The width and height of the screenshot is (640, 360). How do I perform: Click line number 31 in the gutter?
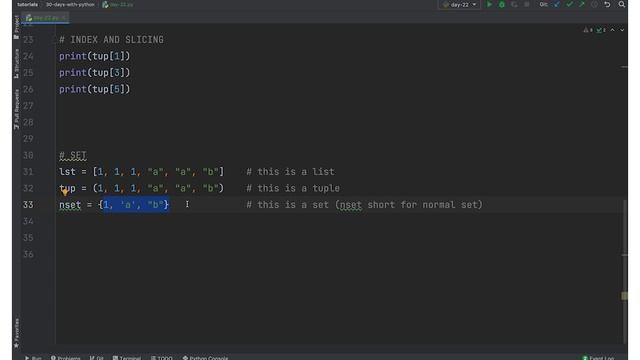click(x=28, y=172)
